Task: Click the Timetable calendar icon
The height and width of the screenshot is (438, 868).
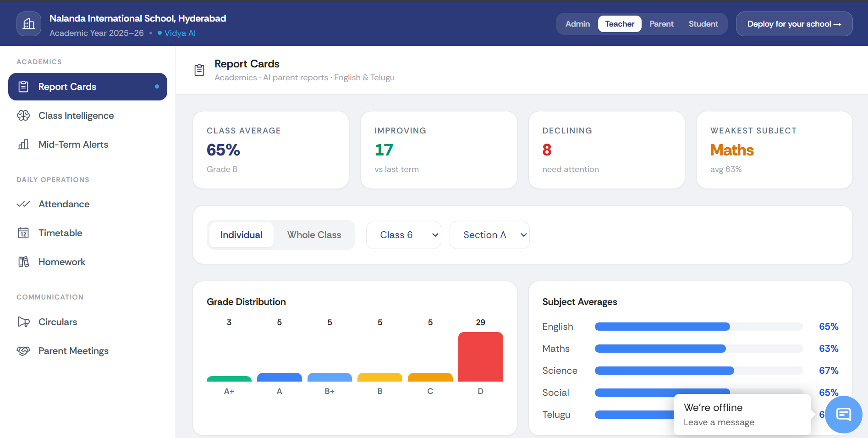Action: pos(23,233)
